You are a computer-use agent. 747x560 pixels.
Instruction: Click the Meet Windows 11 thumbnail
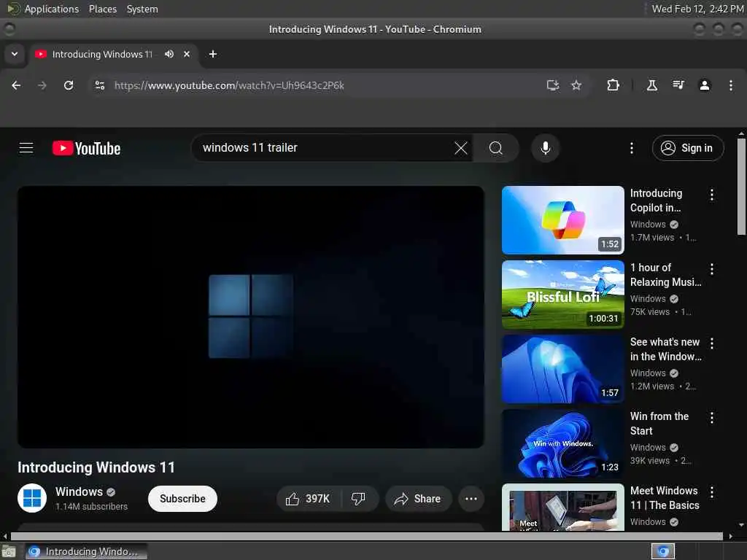tap(562, 507)
